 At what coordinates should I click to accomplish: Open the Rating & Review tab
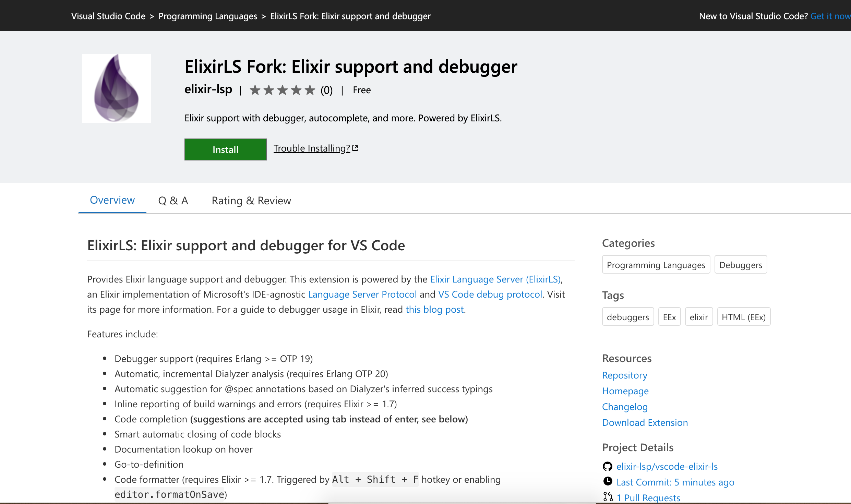(x=251, y=200)
